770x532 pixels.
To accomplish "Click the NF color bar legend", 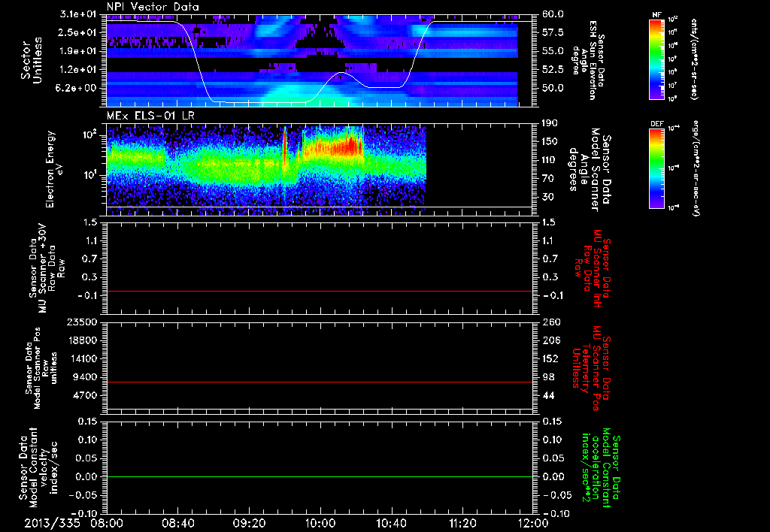I will [656, 59].
